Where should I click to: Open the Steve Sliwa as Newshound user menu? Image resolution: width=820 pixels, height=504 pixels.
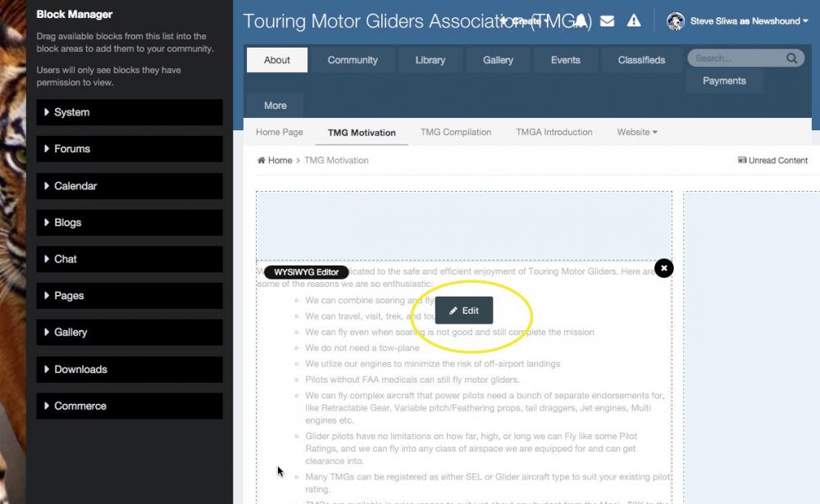pos(749,21)
